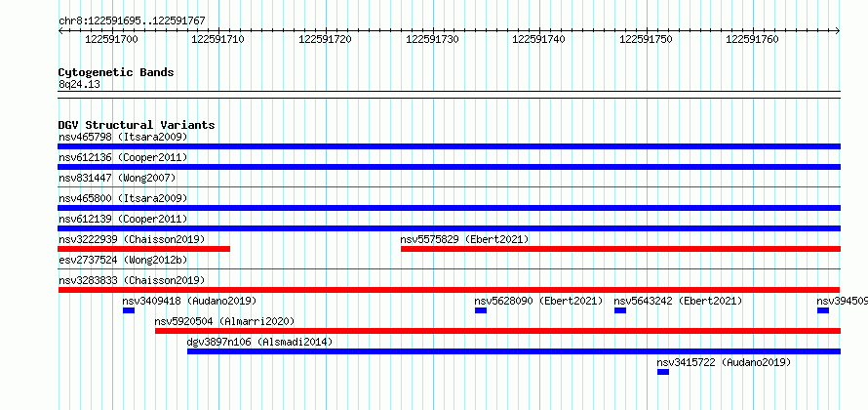The image size is (868, 410).
Task: Open variant label nsv5575829 (Ebert2021)
Action: coord(464,239)
